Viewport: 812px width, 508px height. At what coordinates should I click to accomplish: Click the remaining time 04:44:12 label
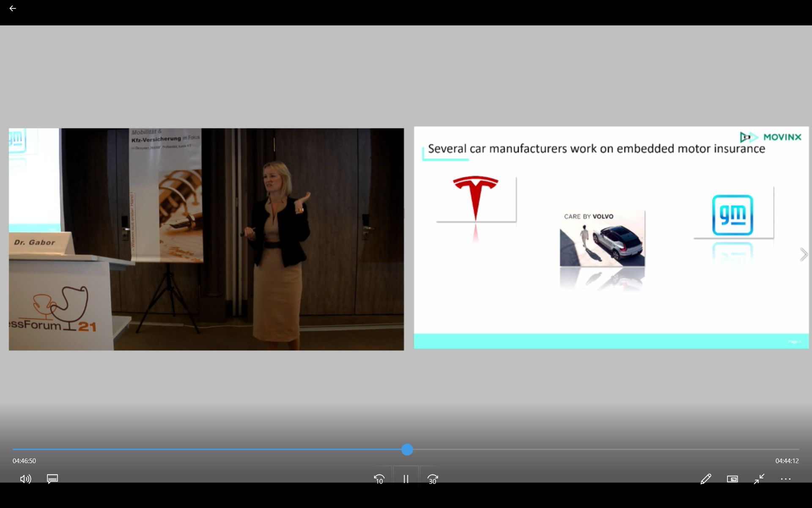point(787,461)
